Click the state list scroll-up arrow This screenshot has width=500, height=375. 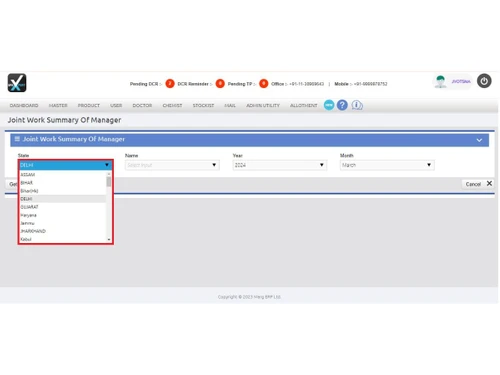coord(109,174)
